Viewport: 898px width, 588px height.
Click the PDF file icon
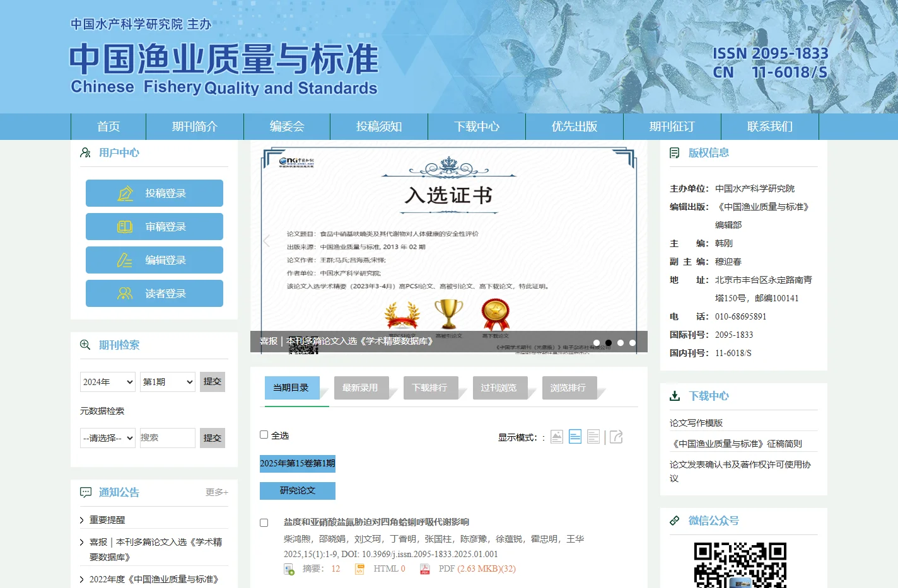click(425, 569)
